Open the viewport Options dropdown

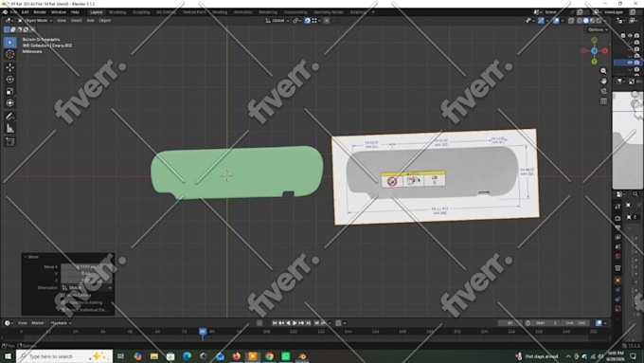point(598,29)
